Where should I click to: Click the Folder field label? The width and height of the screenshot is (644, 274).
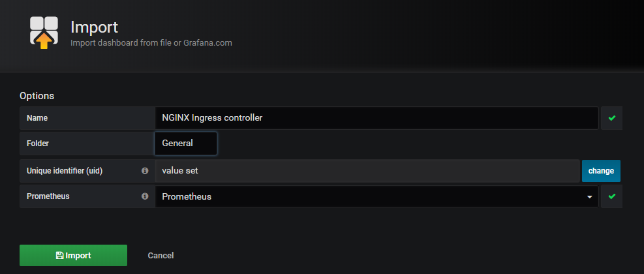click(38, 144)
